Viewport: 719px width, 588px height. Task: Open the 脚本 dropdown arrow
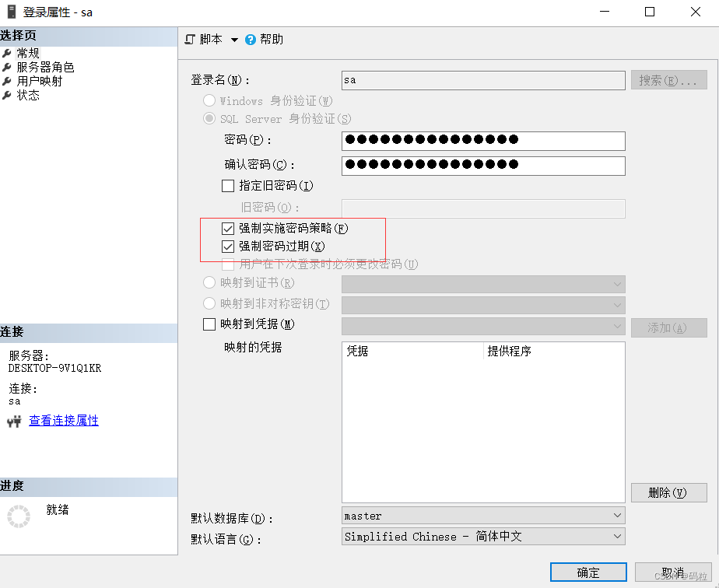click(234, 40)
